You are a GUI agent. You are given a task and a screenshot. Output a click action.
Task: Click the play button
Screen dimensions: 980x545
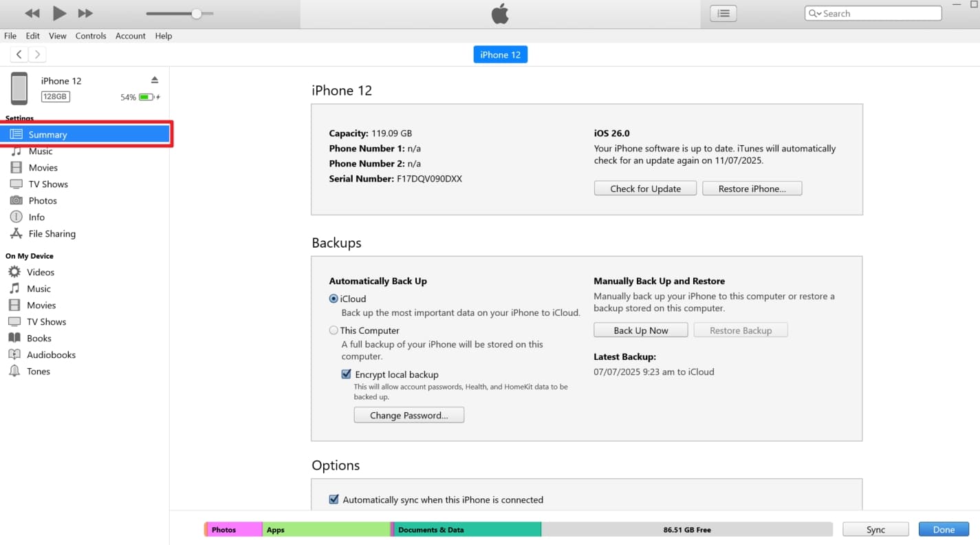[x=59, y=13]
